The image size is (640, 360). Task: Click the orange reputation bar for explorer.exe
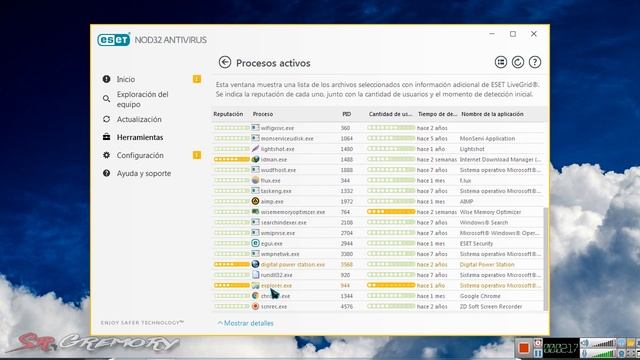pos(231,285)
